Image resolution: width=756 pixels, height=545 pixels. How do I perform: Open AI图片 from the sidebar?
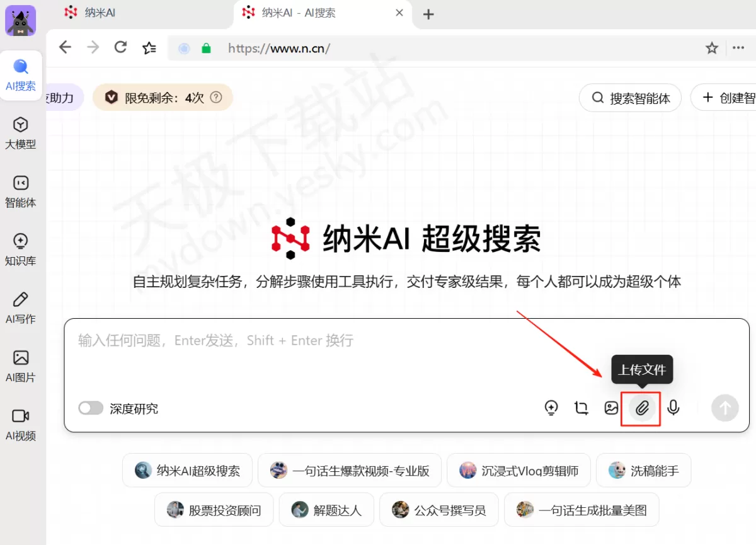(x=21, y=367)
